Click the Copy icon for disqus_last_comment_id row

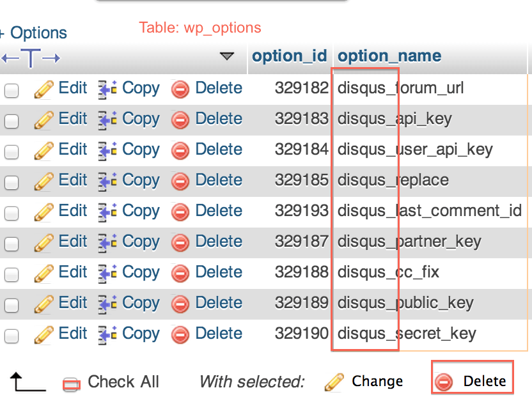[107, 212]
